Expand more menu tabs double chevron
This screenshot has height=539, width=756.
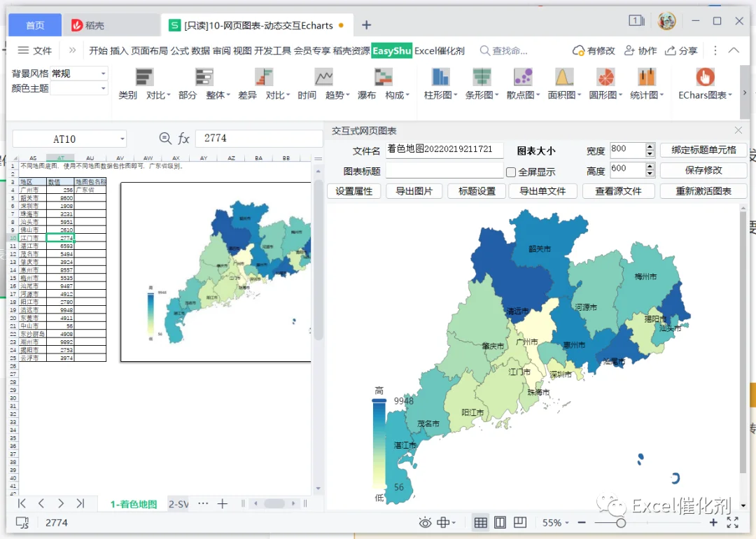click(72, 50)
